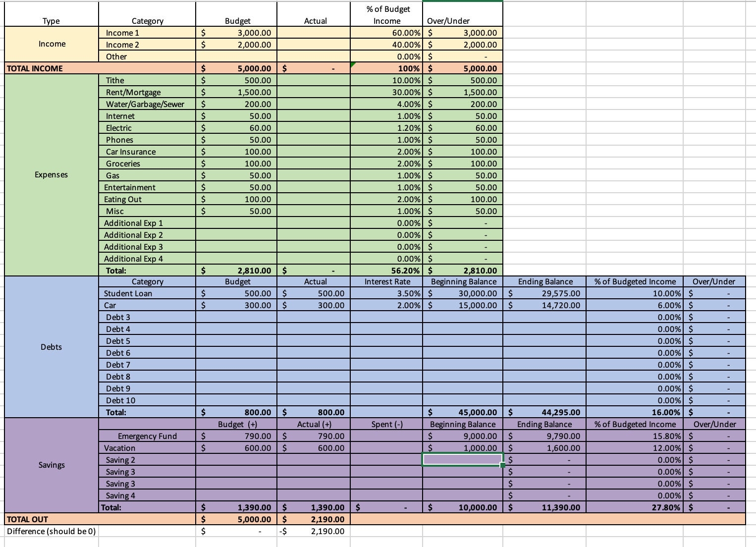Click the "% of Budget Income" header
756x547 pixels.
[386, 15]
